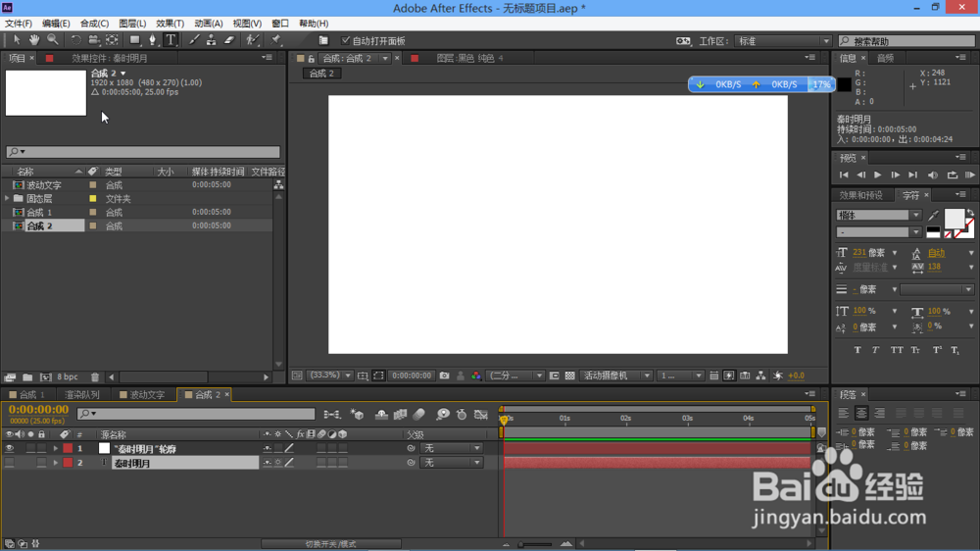Viewport: 980px width, 551px height.
Task: Click the project search field
Action: (143, 152)
